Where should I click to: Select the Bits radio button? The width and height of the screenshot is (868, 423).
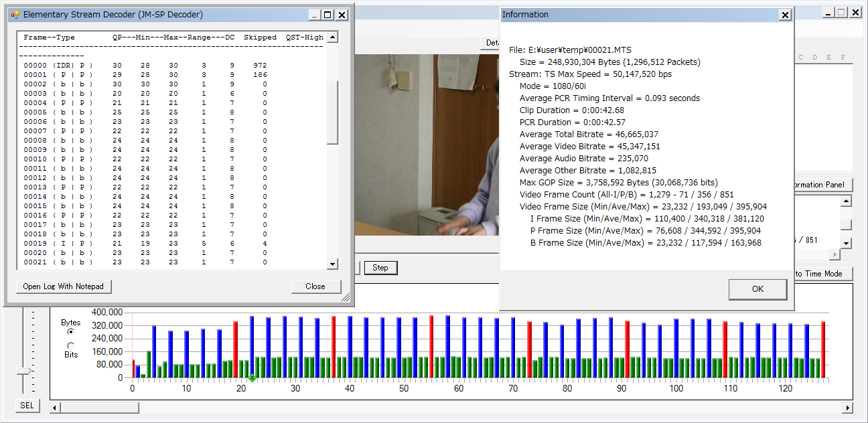point(71,345)
